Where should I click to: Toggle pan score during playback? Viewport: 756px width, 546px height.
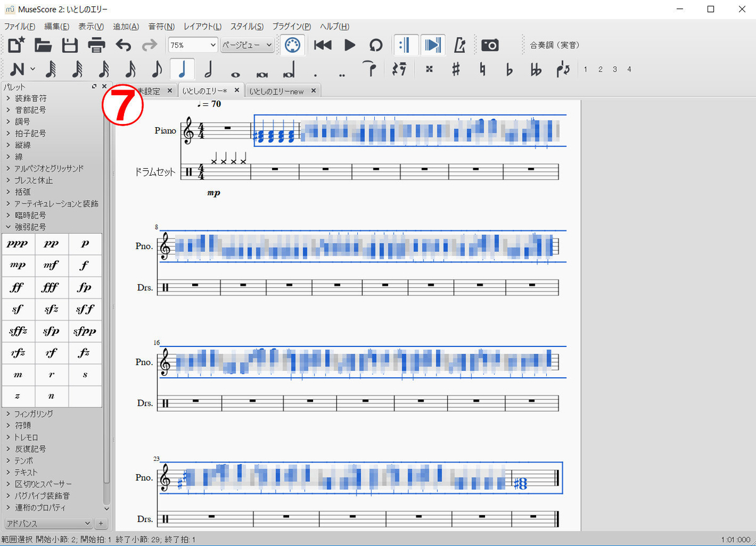pos(433,45)
